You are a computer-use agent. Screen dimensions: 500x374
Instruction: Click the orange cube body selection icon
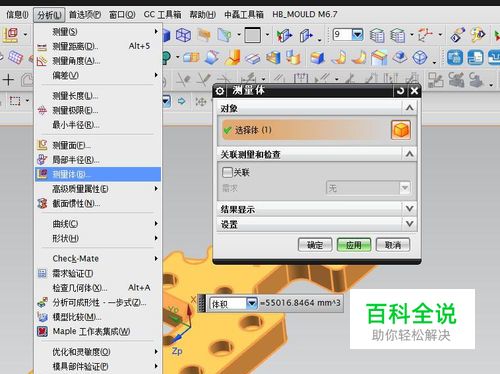[401, 130]
